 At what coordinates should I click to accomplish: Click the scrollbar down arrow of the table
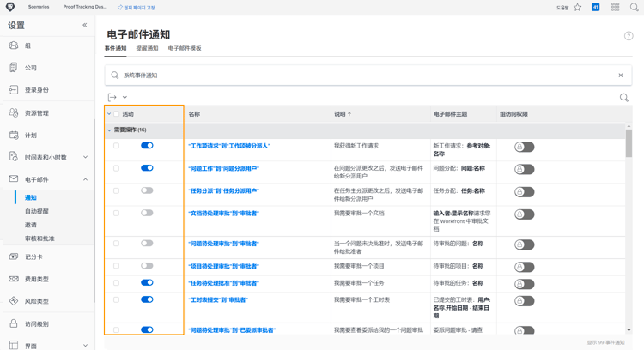[x=629, y=330]
